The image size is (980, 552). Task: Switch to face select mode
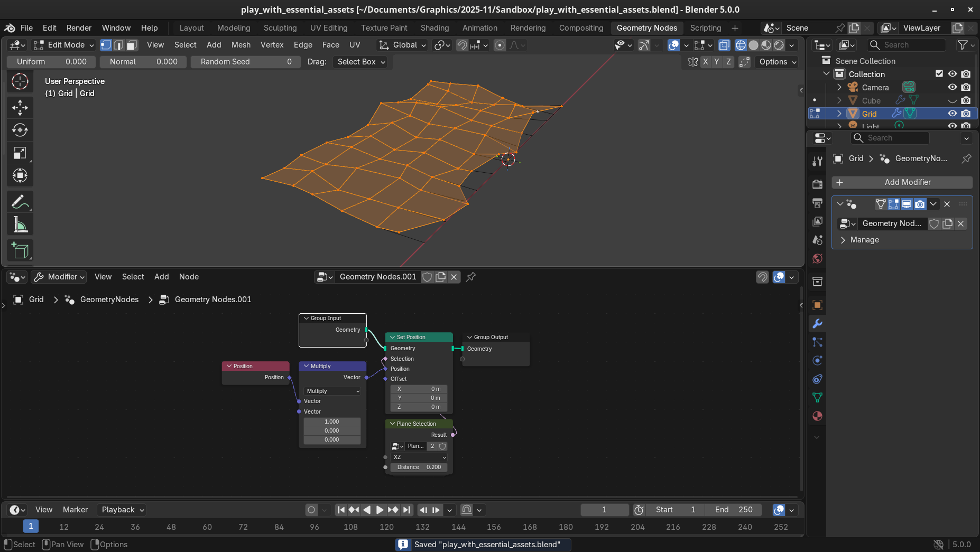[x=132, y=45]
